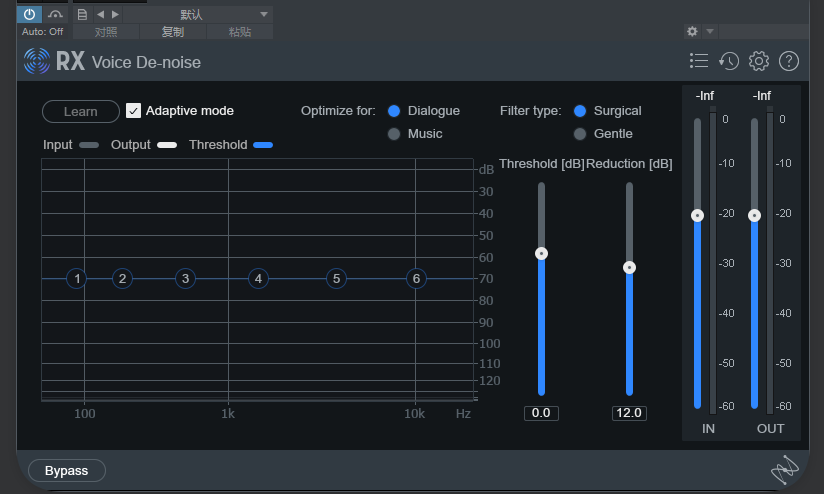Click the Threshold slider handle
This screenshot has height=494, width=824.
click(542, 254)
